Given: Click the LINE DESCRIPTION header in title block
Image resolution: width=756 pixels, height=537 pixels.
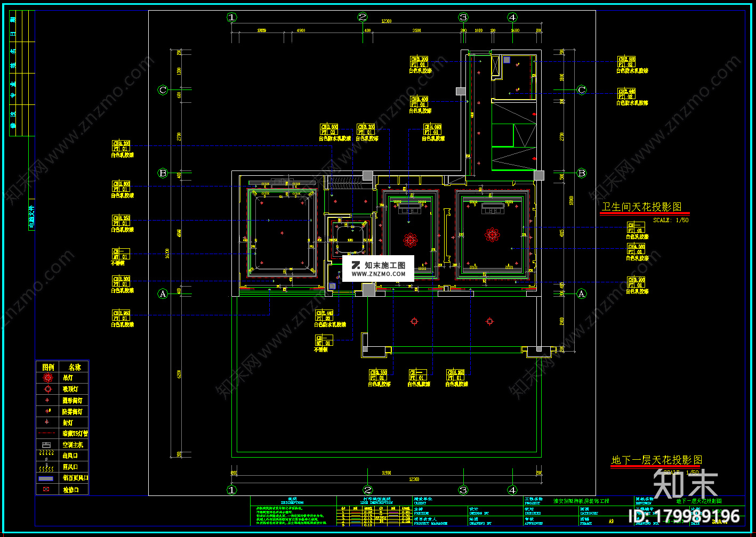Looking at the screenshot, I should (375, 503).
